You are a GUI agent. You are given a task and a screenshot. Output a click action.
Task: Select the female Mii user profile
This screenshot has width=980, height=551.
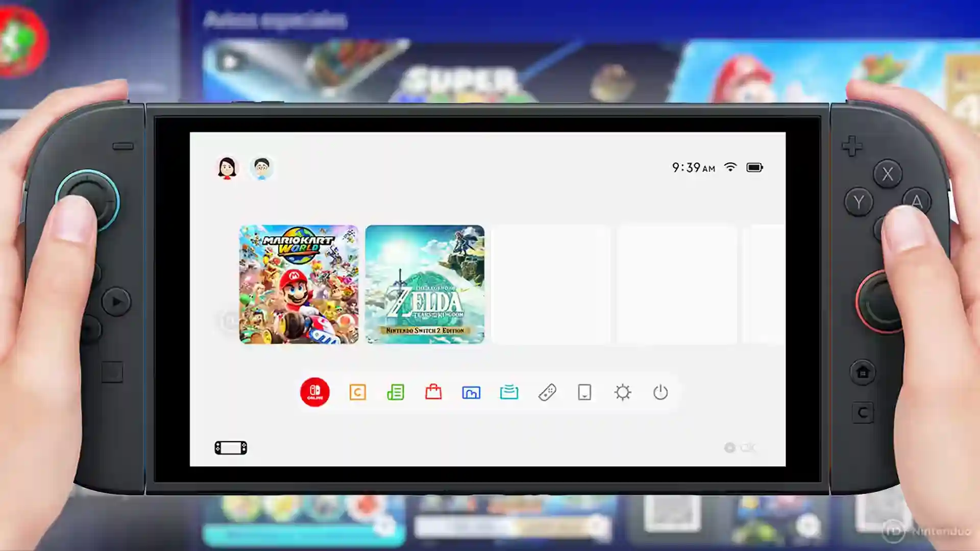227,167
